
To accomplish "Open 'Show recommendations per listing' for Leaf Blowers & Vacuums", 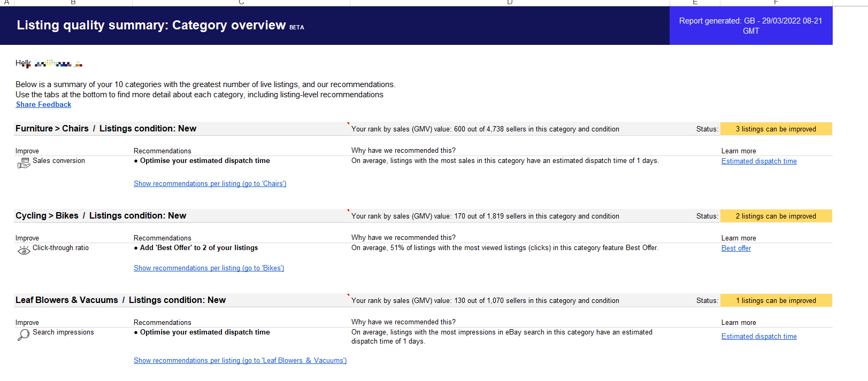I will (240, 361).
